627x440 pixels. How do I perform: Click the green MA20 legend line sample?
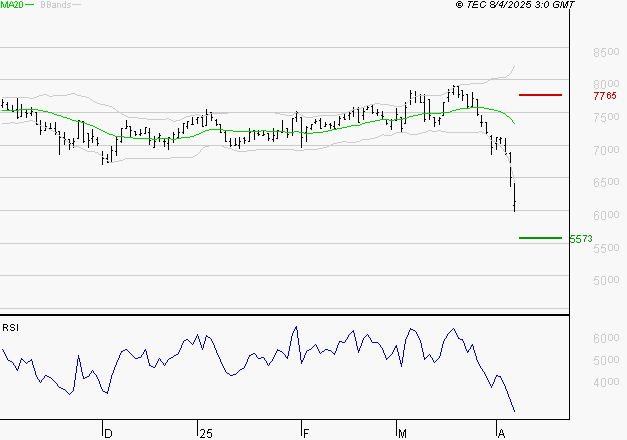(29, 5)
